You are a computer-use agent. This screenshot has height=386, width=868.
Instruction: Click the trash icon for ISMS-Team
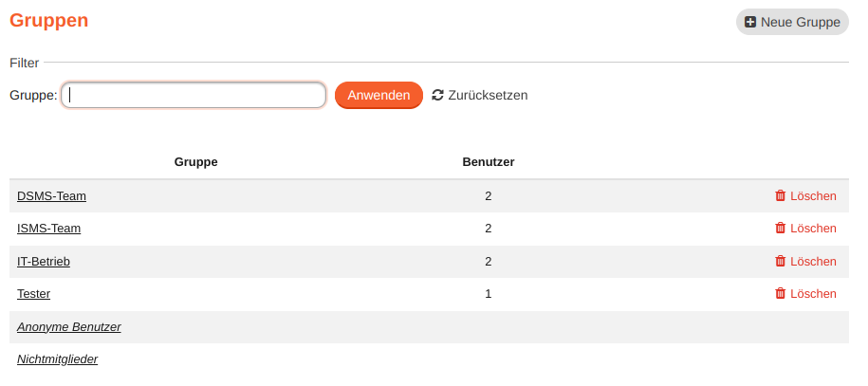point(781,228)
